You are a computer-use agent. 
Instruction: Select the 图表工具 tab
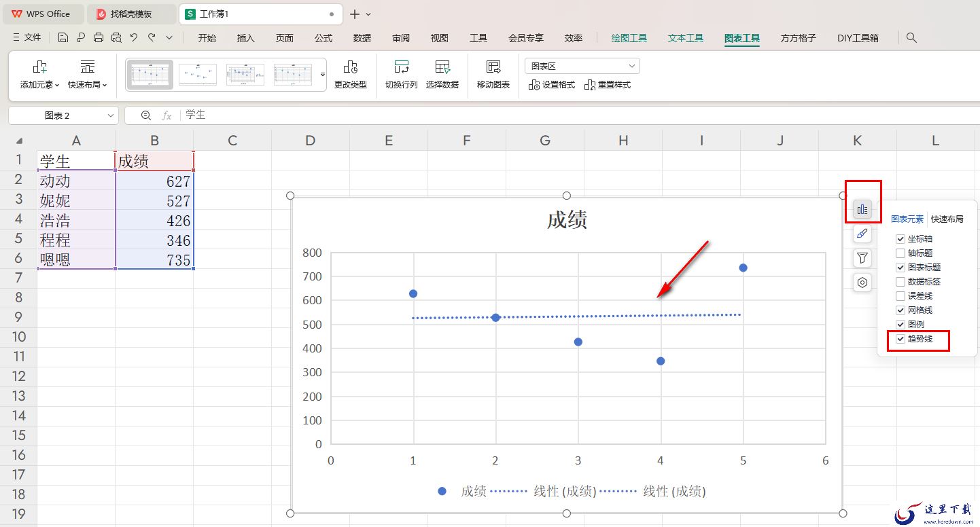(742, 38)
